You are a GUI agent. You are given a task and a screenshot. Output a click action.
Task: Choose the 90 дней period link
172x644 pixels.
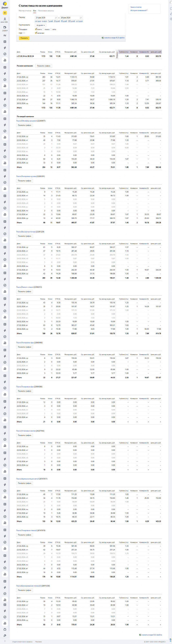click(64, 21)
